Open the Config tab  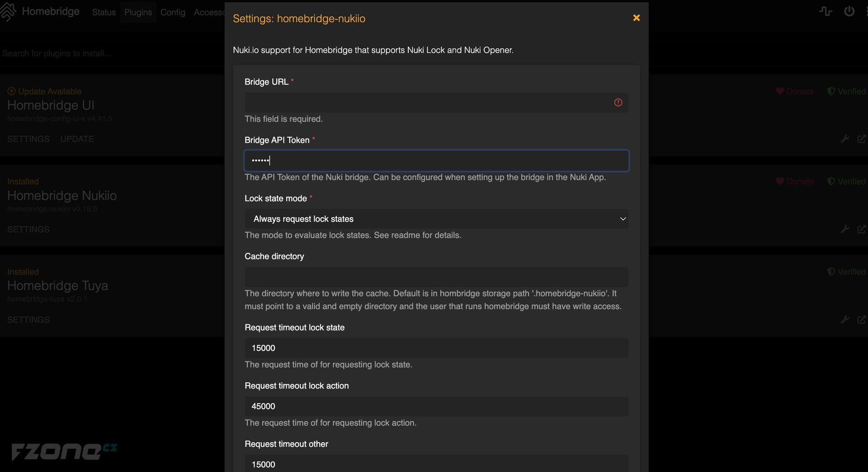tap(173, 12)
